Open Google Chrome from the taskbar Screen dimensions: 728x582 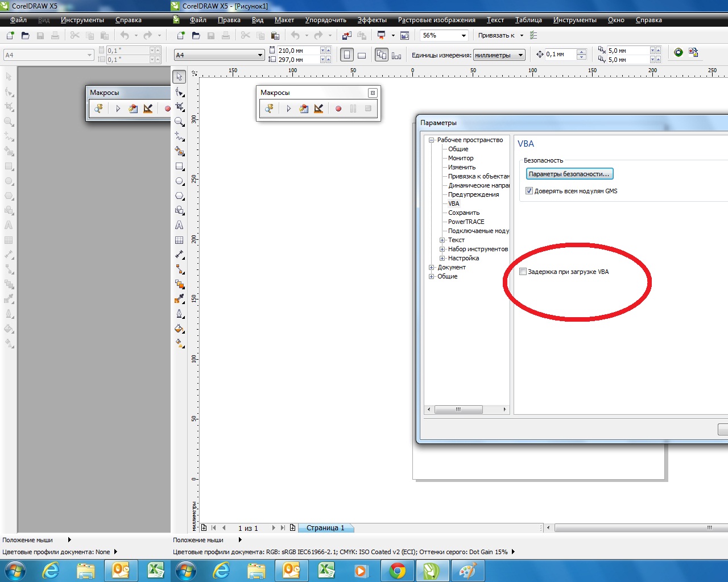(x=398, y=571)
